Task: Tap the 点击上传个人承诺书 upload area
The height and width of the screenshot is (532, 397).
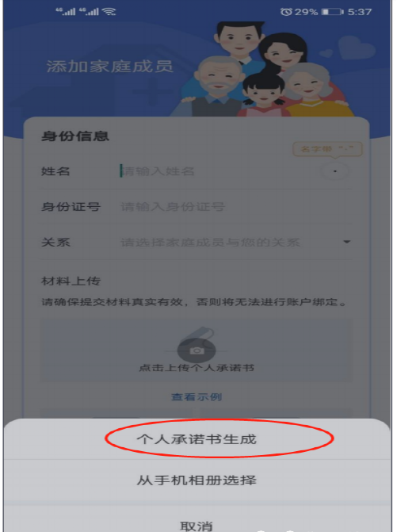Action: (x=197, y=350)
